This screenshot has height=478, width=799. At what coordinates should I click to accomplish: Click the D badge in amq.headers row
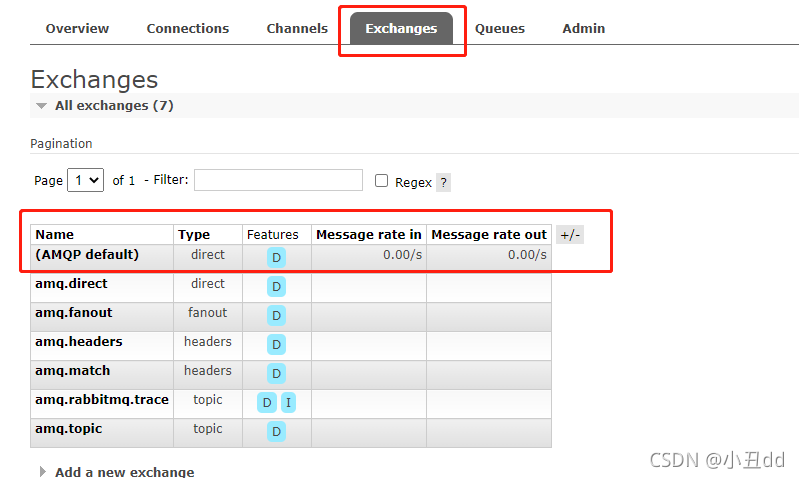point(276,344)
